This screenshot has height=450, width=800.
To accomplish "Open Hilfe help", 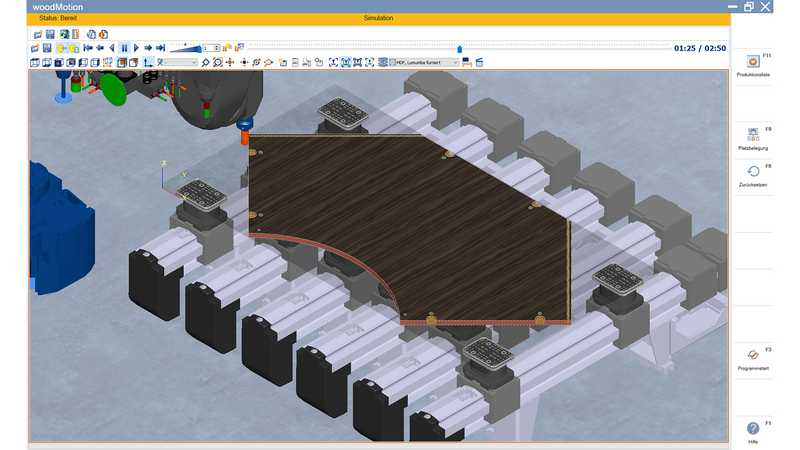I will 752,429.
